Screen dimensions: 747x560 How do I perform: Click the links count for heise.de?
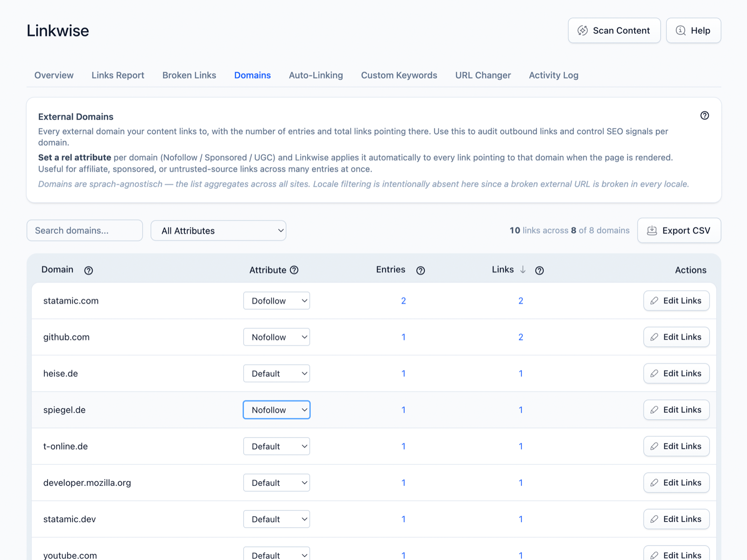coord(521,373)
